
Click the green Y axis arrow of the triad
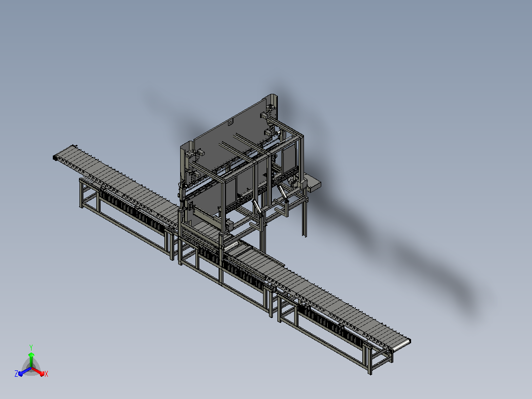pos(31,359)
